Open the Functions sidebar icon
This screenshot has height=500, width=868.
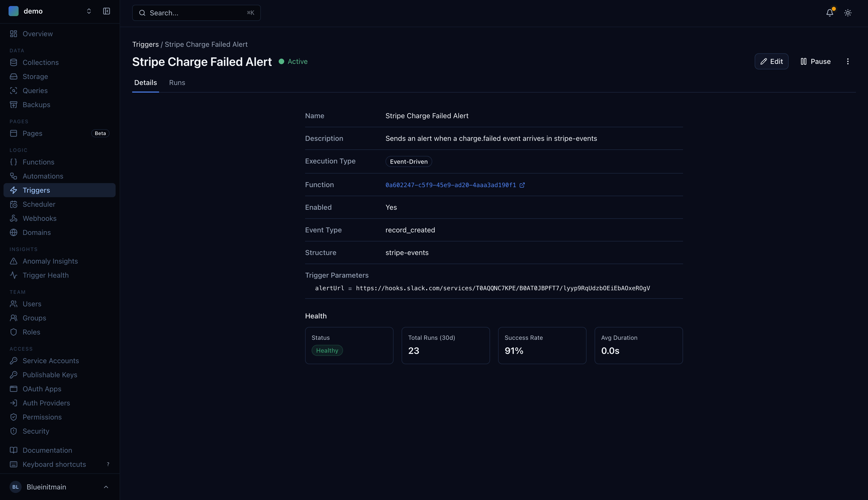[14, 162]
